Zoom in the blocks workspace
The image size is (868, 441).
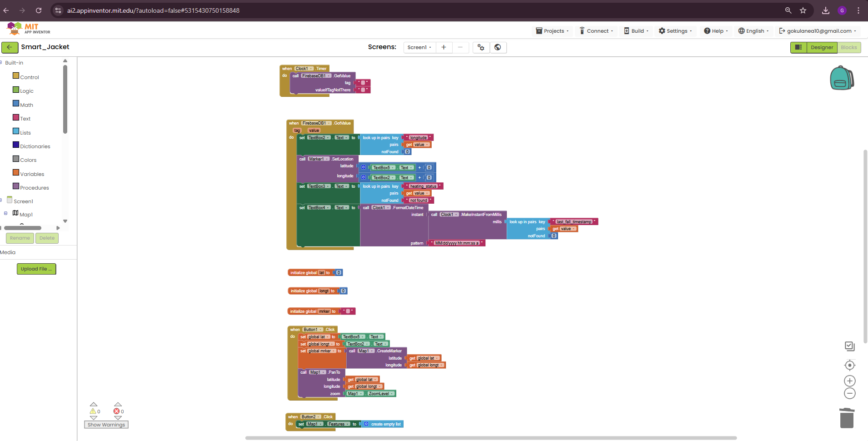point(849,381)
